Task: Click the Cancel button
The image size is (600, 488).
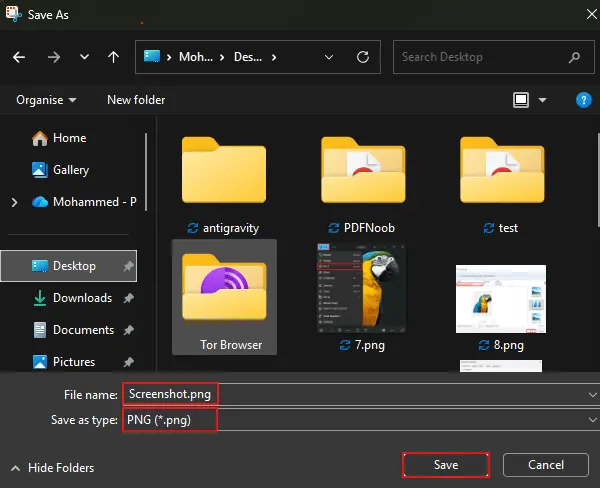Action: point(546,465)
